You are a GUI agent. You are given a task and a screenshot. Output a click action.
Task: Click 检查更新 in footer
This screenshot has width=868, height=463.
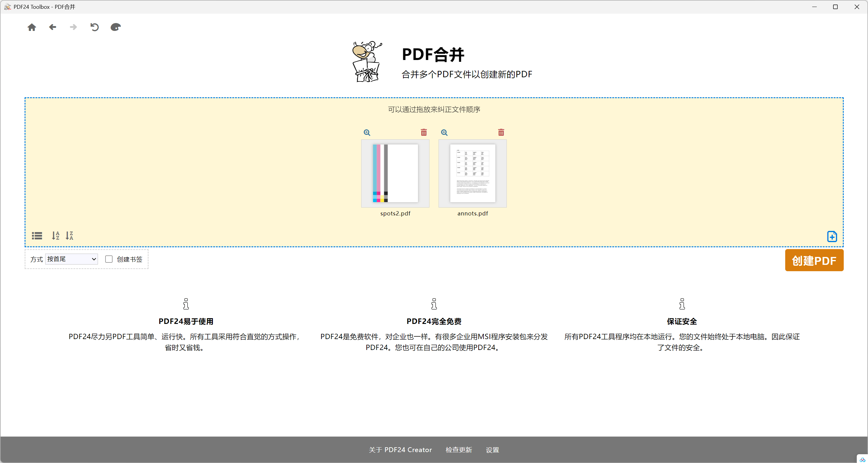pos(459,450)
